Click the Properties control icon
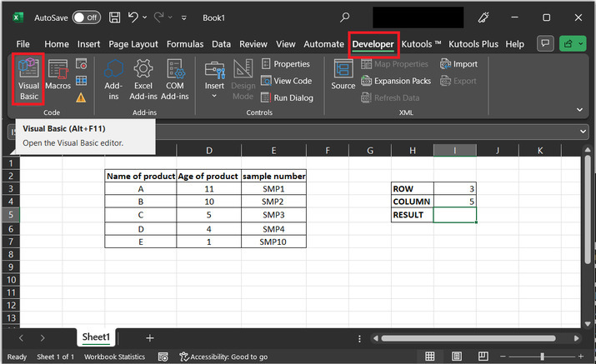 click(x=266, y=64)
